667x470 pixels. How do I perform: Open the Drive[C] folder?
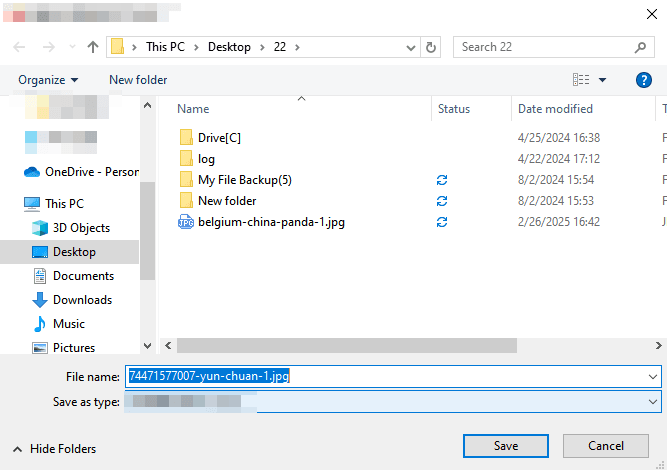tap(219, 137)
